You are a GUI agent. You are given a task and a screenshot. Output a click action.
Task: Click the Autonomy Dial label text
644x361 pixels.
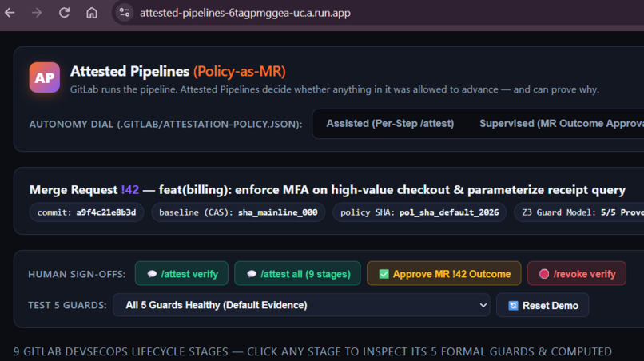click(165, 124)
